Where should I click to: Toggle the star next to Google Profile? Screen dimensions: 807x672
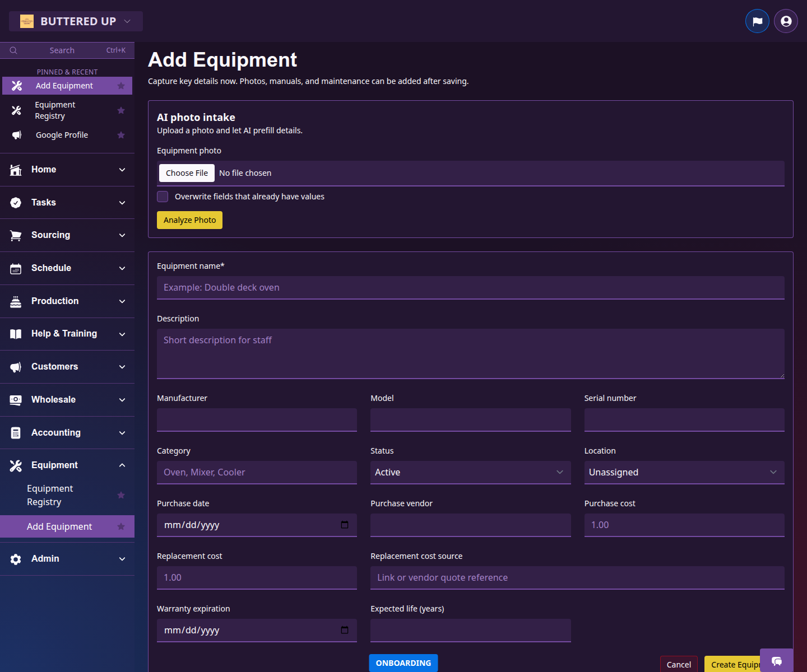coord(121,135)
